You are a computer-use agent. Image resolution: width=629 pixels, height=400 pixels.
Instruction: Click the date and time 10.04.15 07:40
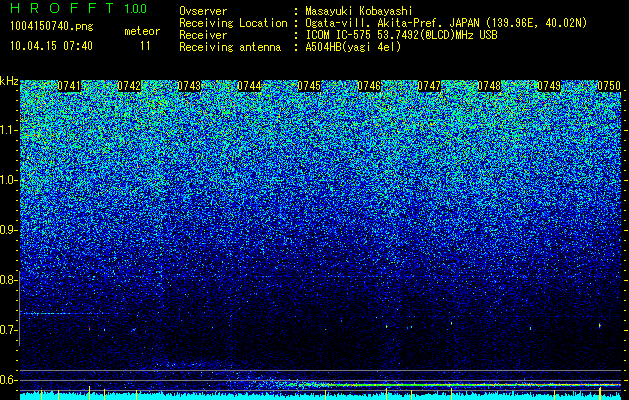click(x=51, y=46)
